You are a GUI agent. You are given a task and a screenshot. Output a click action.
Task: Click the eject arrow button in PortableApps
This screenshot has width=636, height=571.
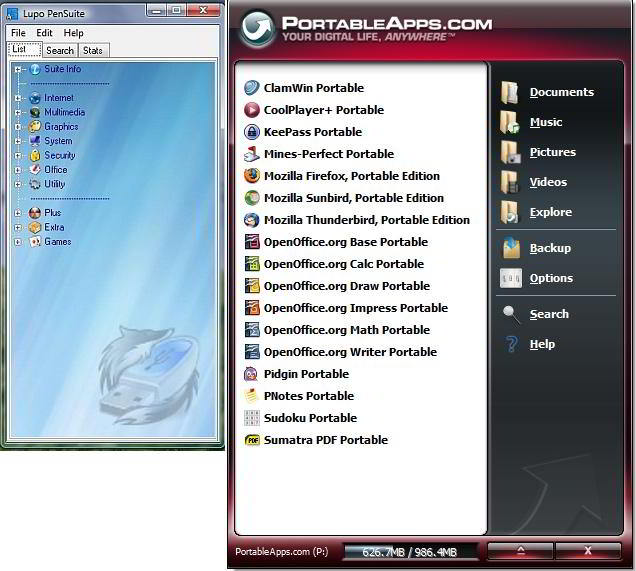(x=521, y=551)
